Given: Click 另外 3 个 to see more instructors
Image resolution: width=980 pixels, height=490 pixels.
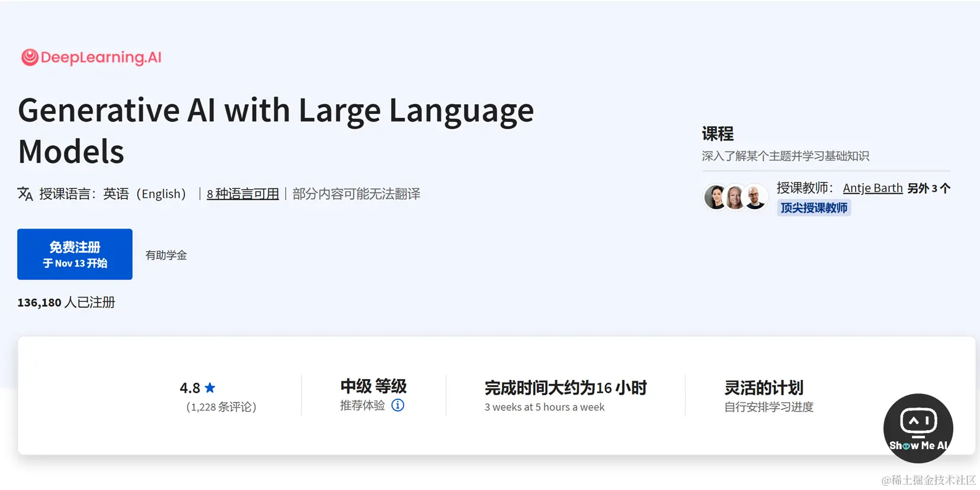Looking at the screenshot, I should 928,188.
